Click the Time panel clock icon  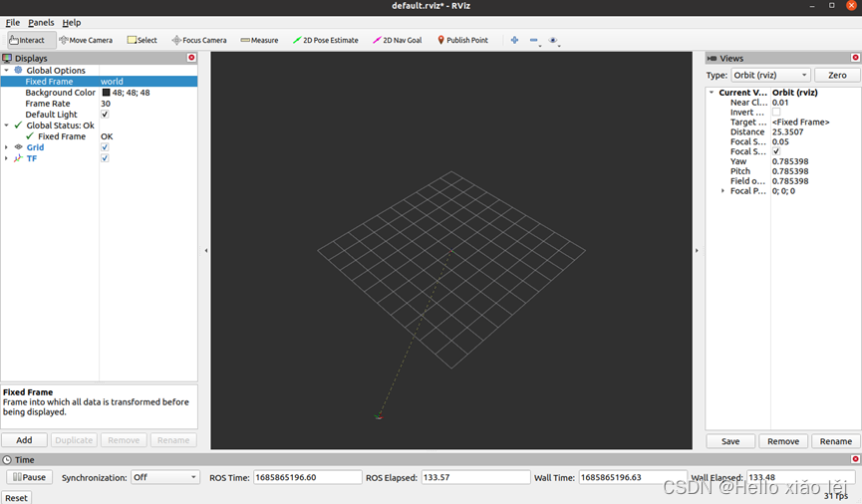pyautogui.click(x=7, y=459)
